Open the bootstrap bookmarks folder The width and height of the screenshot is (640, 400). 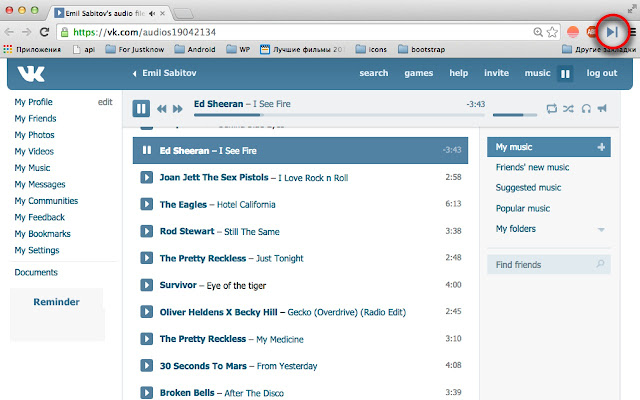422,49
